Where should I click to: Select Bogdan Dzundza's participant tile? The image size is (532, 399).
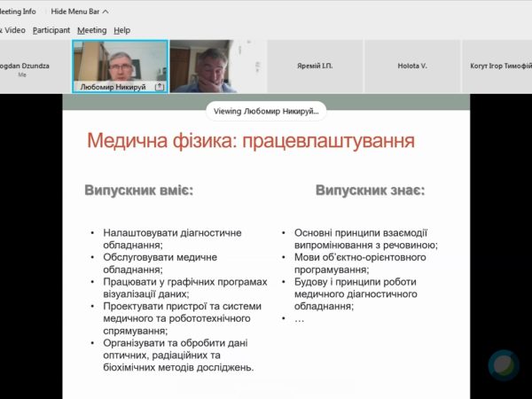coord(33,66)
